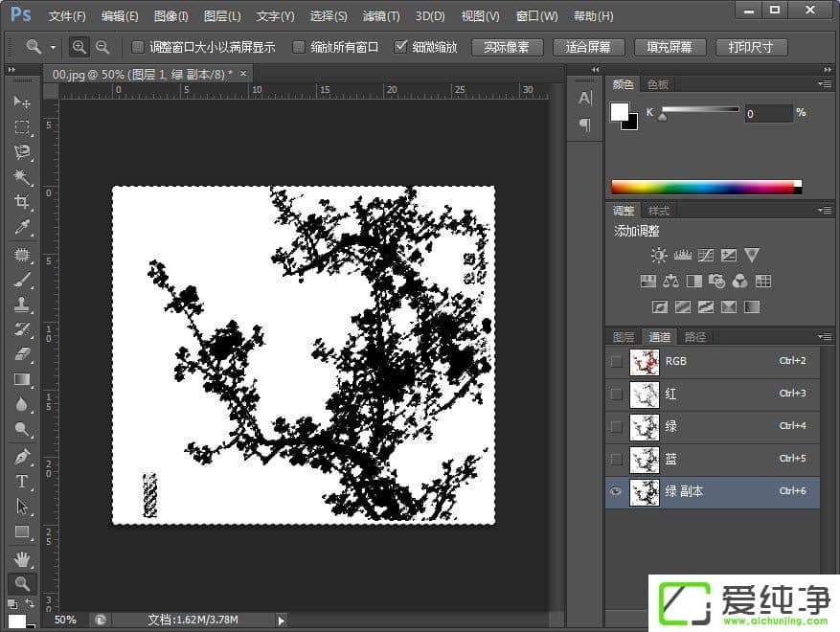Show the RGB channel visibility
The image size is (840, 632).
[616, 361]
